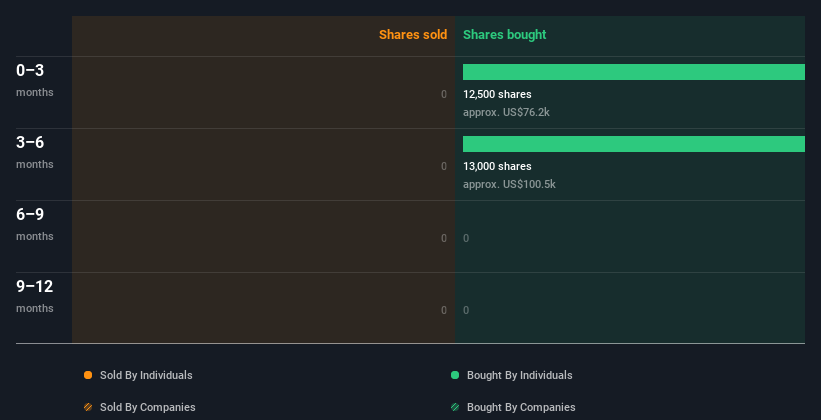Click the 3–6 months row label
This screenshot has width=821, height=420.
pyautogui.click(x=35, y=152)
